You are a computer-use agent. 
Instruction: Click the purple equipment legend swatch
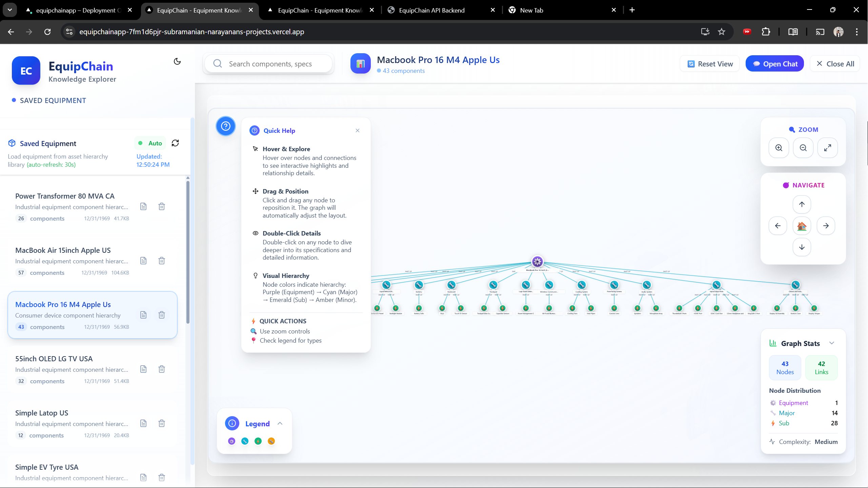coord(231,441)
